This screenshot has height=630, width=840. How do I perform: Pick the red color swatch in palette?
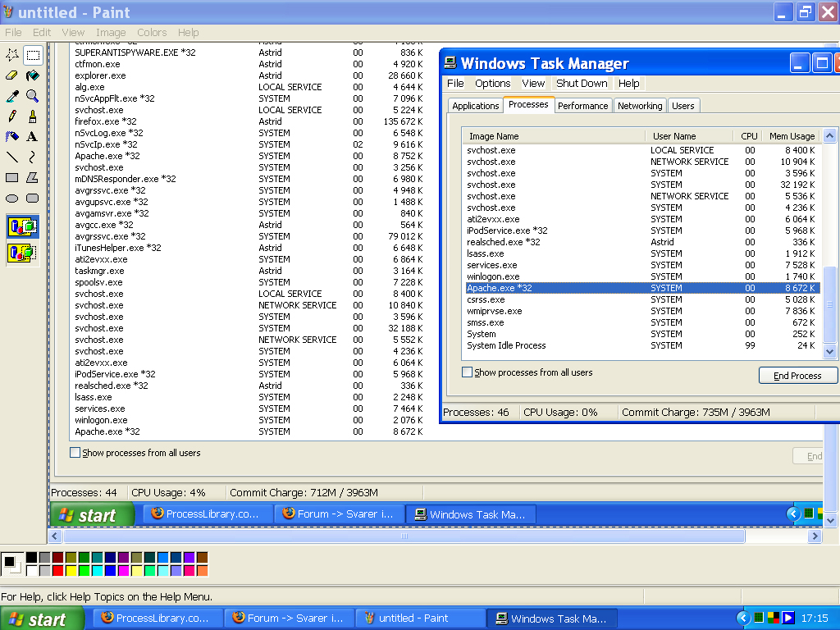click(58, 571)
